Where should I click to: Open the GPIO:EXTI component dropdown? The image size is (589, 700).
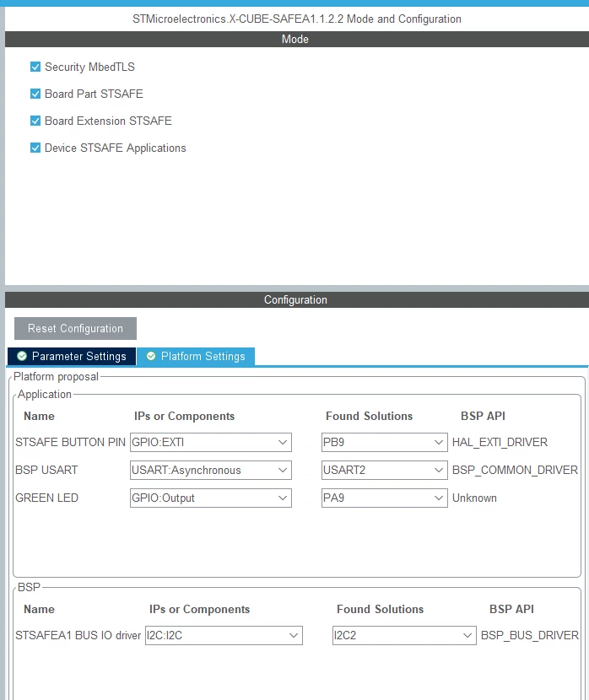click(x=211, y=443)
